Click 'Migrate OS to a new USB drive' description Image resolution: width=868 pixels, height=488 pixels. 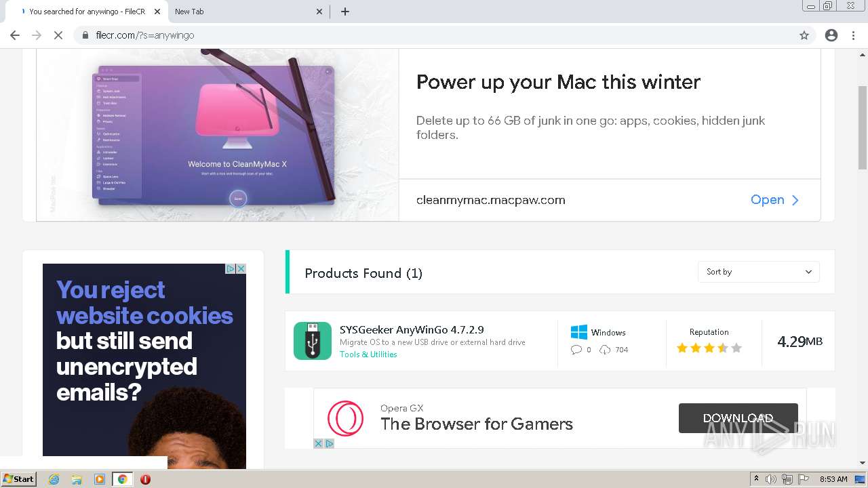(x=433, y=342)
